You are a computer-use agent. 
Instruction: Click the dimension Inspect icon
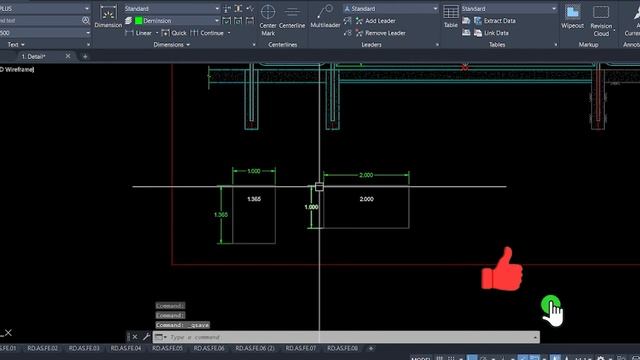[x=227, y=20]
